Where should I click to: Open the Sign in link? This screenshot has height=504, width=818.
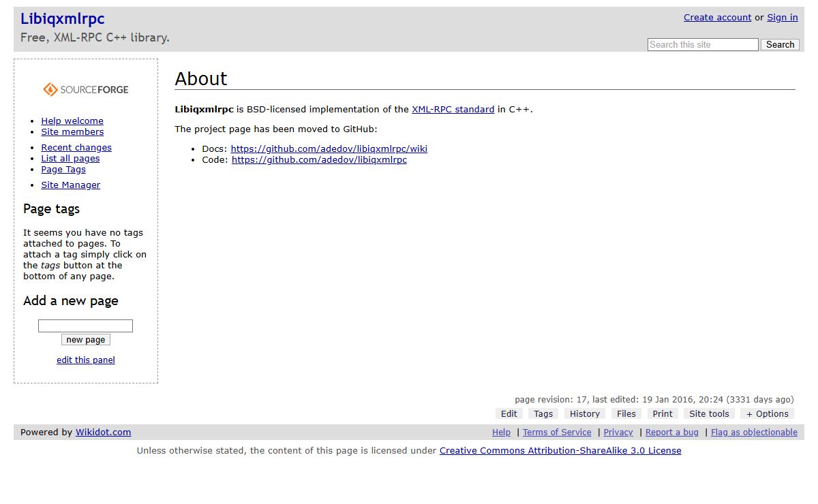pyautogui.click(x=782, y=18)
